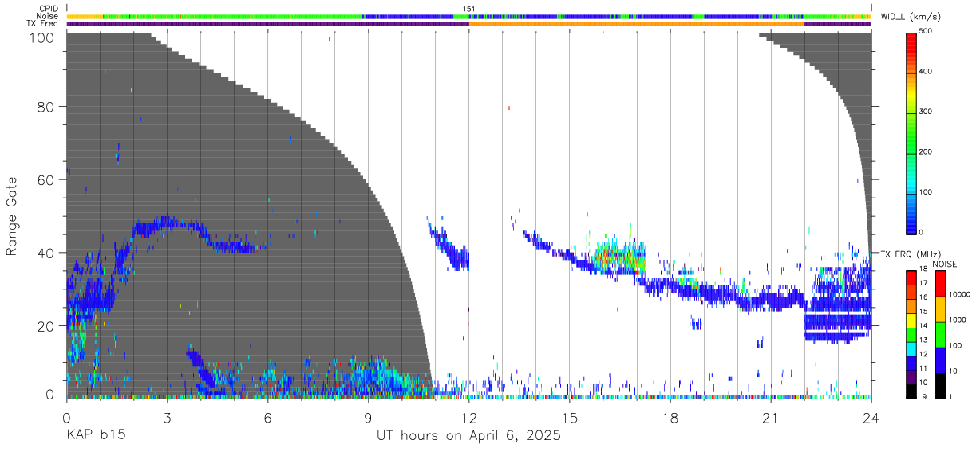
Task: Click the 18 tick on UT hours axis
Action: 670,417
